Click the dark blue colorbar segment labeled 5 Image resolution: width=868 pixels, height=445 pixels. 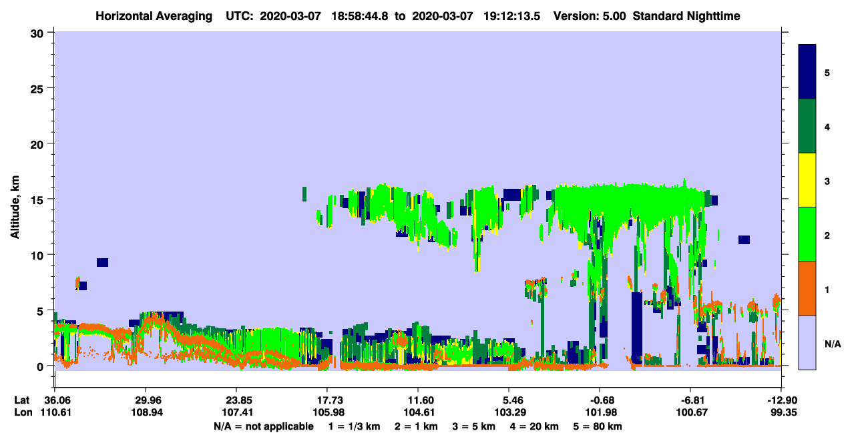[x=807, y=72]
